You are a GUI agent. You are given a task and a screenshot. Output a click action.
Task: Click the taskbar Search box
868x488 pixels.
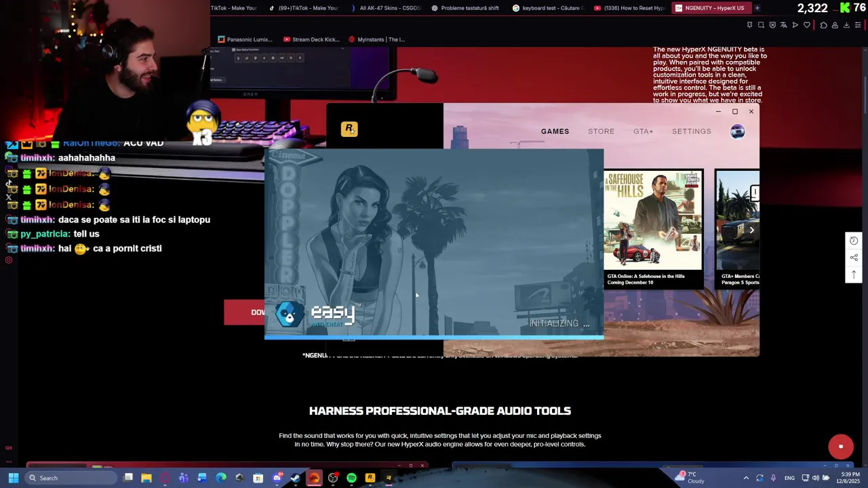click(x=71, y=478)
